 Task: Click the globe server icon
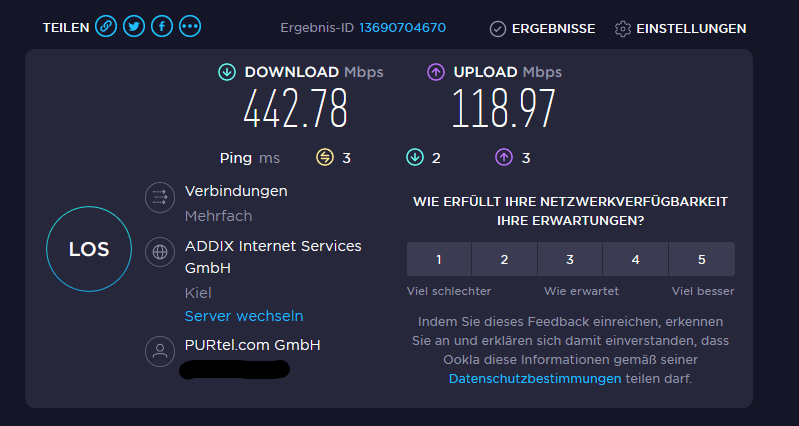click(160, 252)
